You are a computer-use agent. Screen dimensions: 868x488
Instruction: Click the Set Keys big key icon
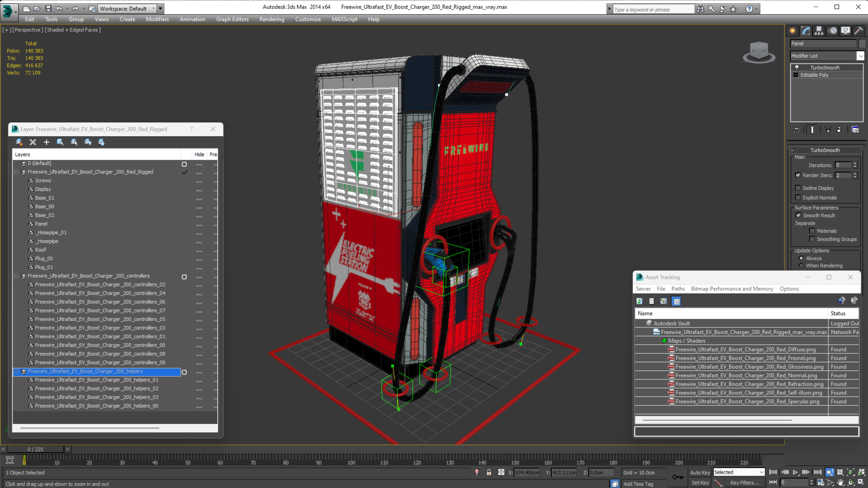[x=678, y=477]
